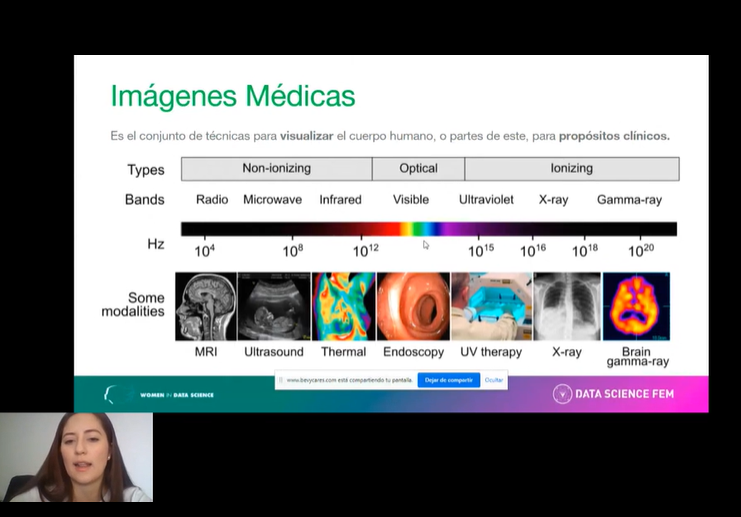Click the Visible band label
The image size is (741, 517).
(x=411, y=199)
